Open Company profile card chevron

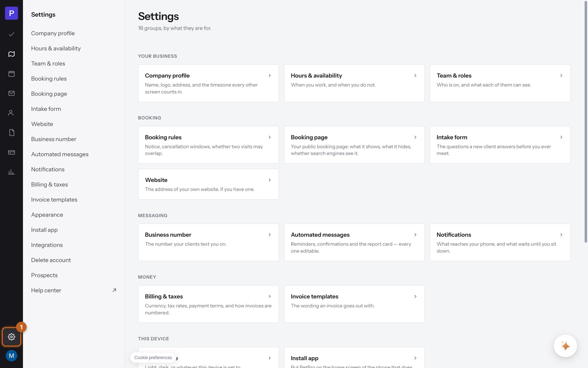(269, 76)
